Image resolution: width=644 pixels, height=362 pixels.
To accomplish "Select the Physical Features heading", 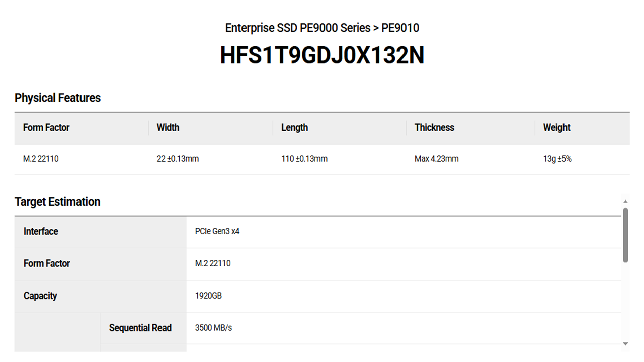I will 57,98.
